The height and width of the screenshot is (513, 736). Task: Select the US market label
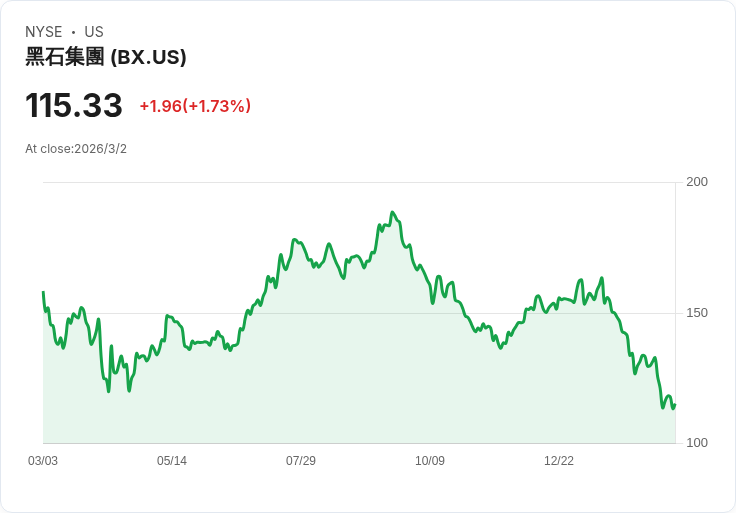tap(94, 32)
